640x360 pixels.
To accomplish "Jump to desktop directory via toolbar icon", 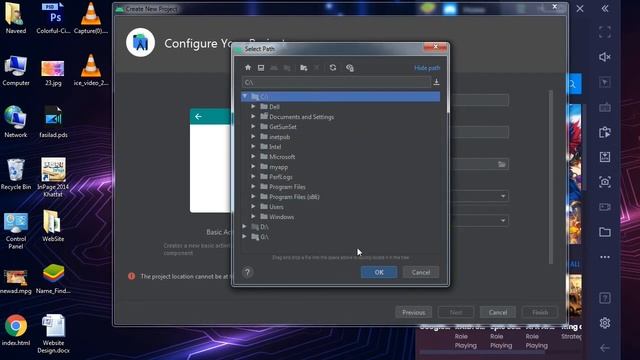I will tap(261, 68).
